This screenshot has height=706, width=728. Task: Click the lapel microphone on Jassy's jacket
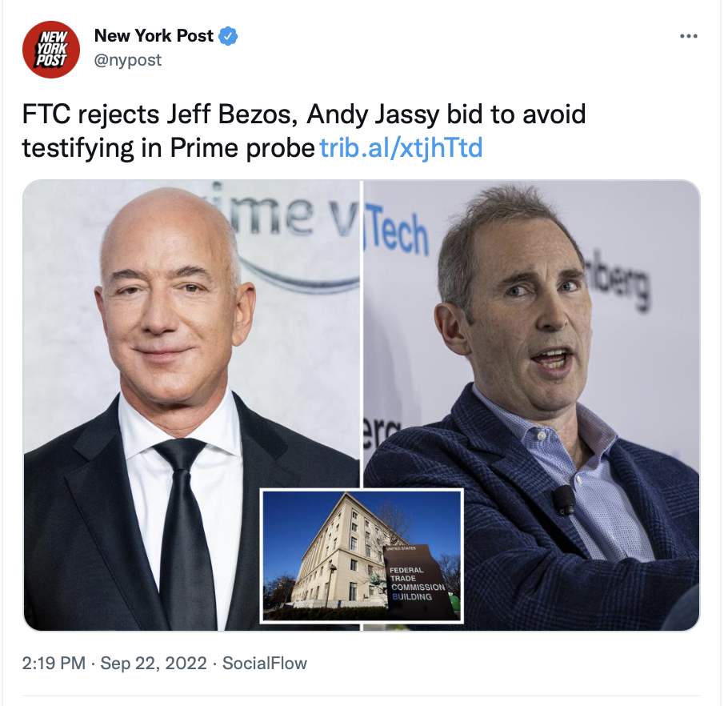(x=564, y=501)
